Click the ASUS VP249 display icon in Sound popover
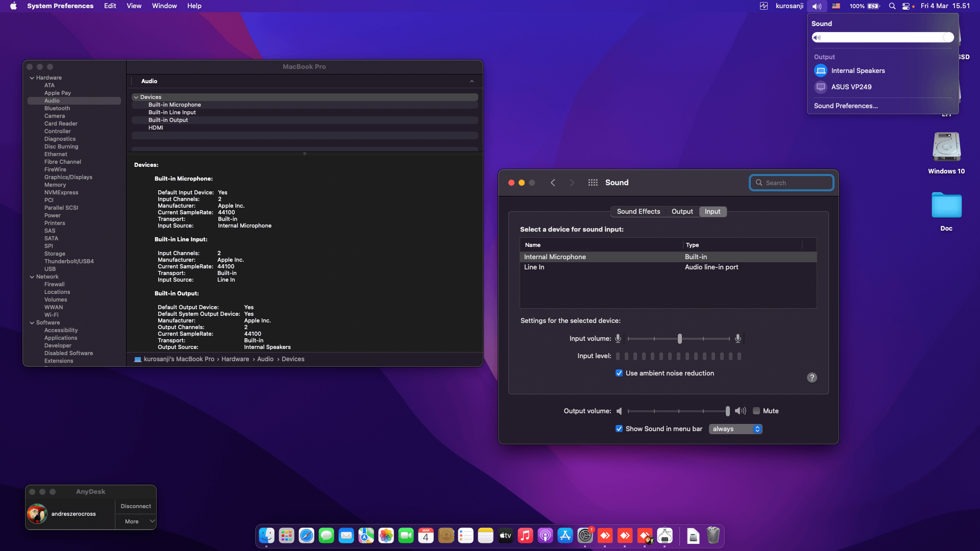 (x=820, y=87)
